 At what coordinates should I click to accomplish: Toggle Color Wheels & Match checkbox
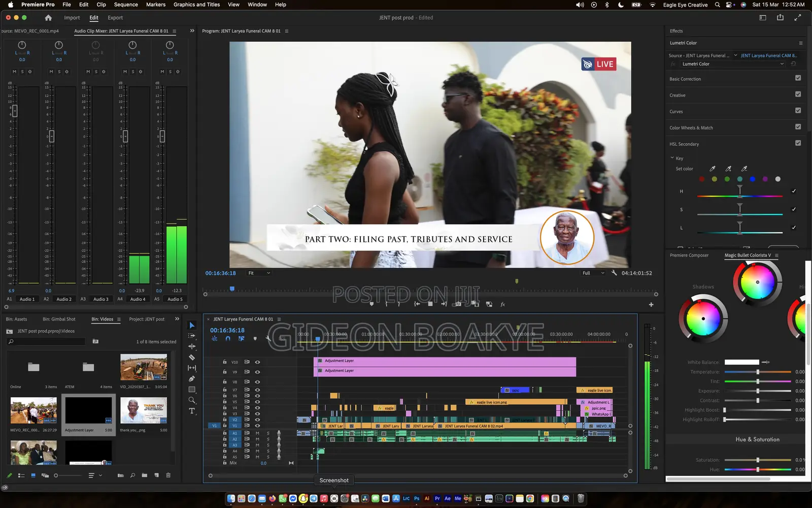click(798, 127)
